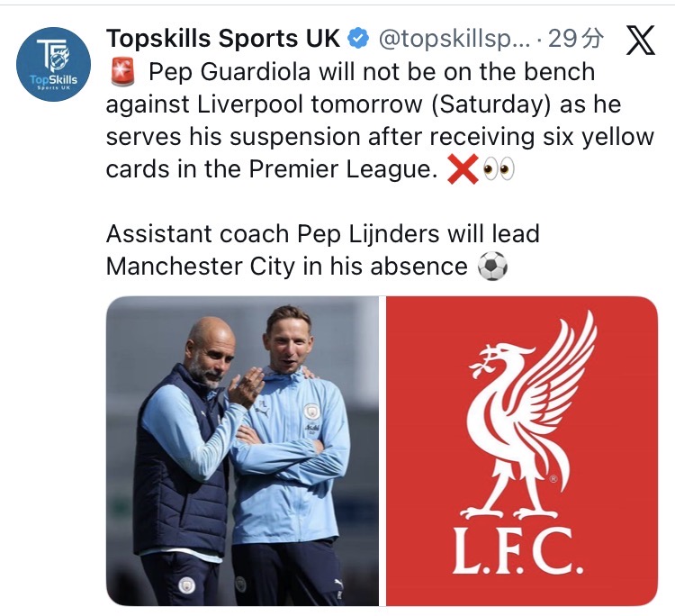Click the Manchester City badge on the light blue jacket
Image resolution: width=675 pixels, height=616 pixels.
[311, 410]
